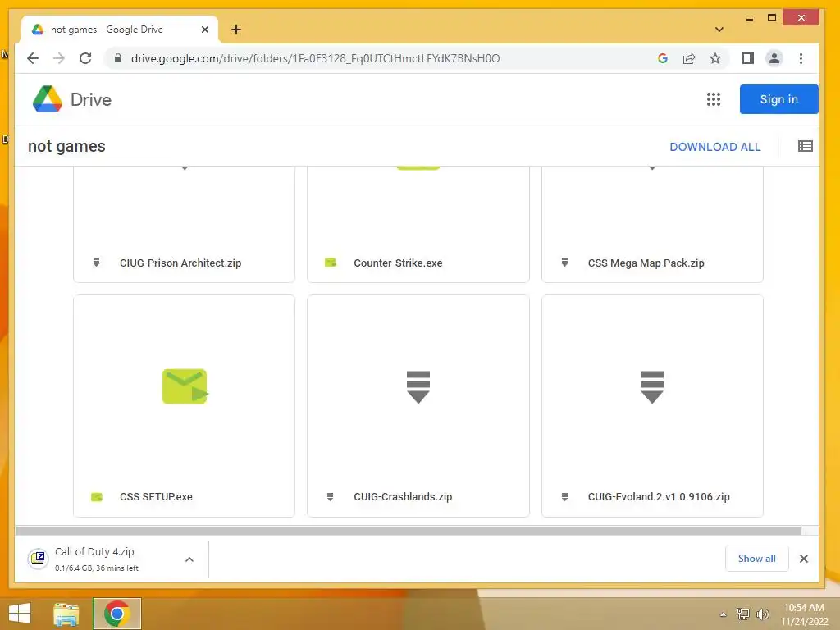The height and width of the screenshot is (630, 840).
Task: Open a new browser tab
Action: 235,30
